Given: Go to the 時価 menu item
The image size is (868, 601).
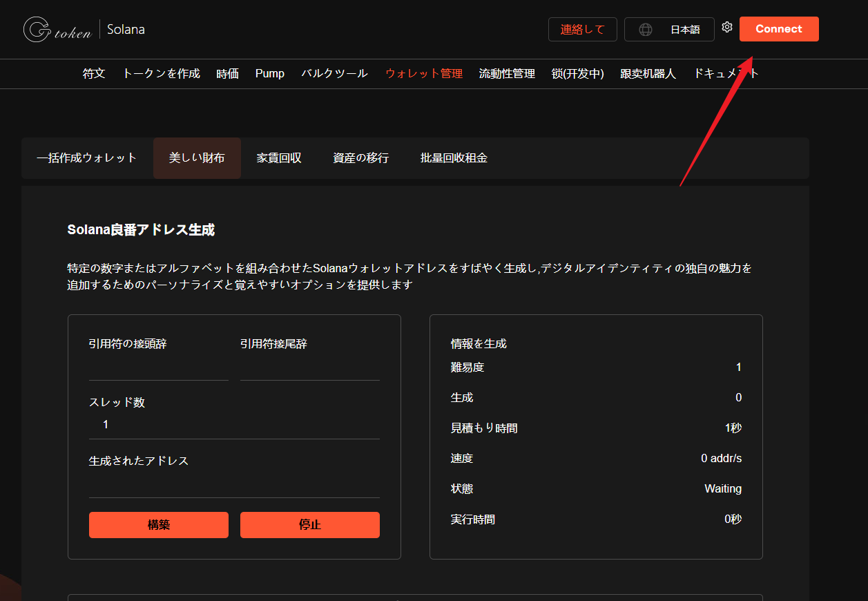Looking at the screenshot, I should click(x=227, y=73).
